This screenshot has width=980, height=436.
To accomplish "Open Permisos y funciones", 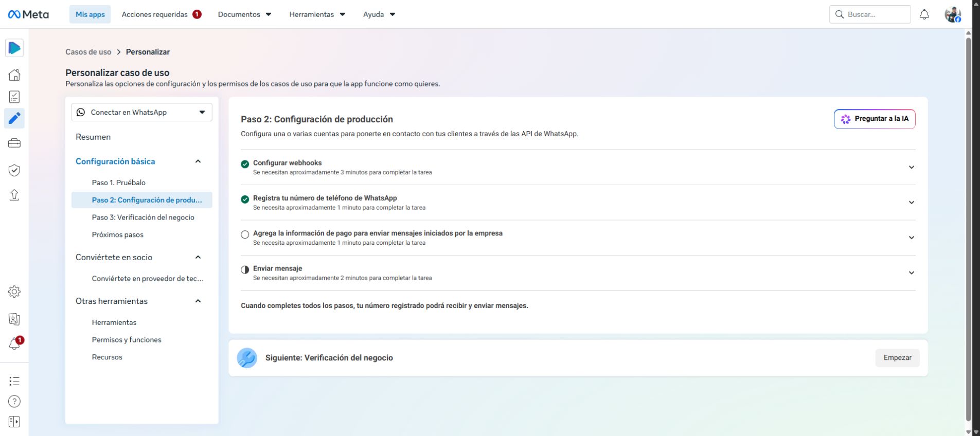I will [x=127, y=340].
